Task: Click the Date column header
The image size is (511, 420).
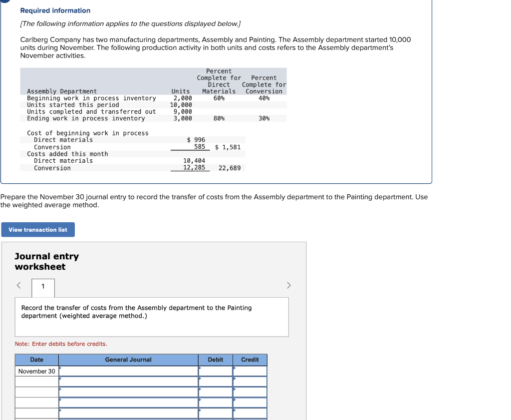Action: tap(37, 360)
